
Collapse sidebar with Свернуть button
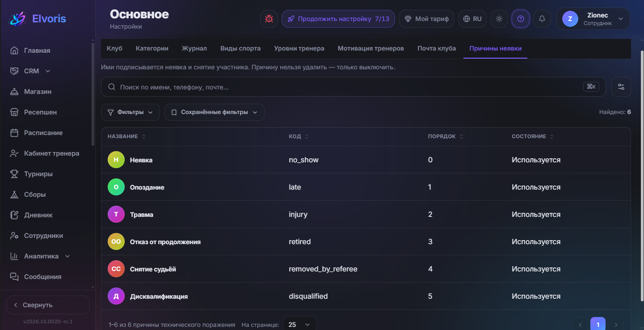(x=48, y=305)
